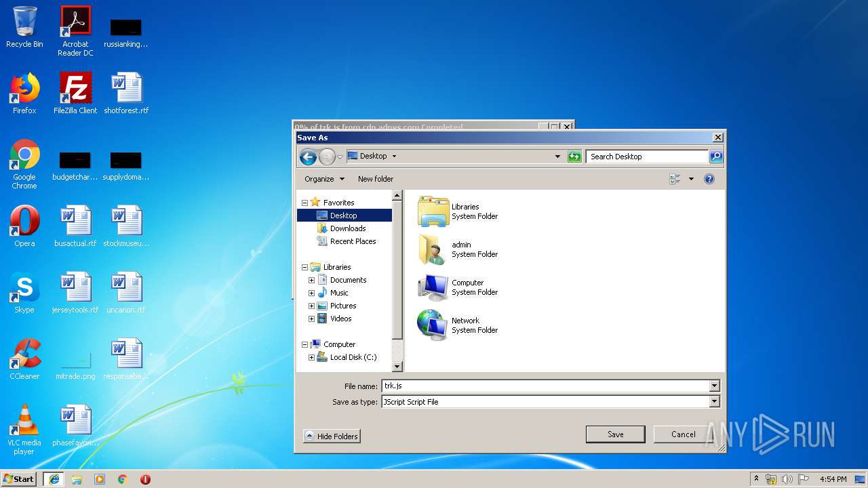Click the navigation pane scroll down arrow
The image size is (868, 488).
[x=397, y=367]
